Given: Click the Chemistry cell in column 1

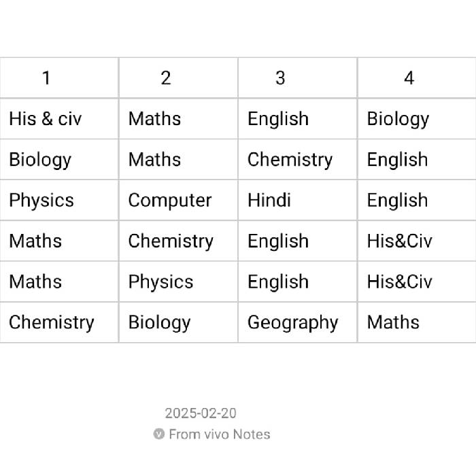Looking at the screenshot, I should 59,322.
